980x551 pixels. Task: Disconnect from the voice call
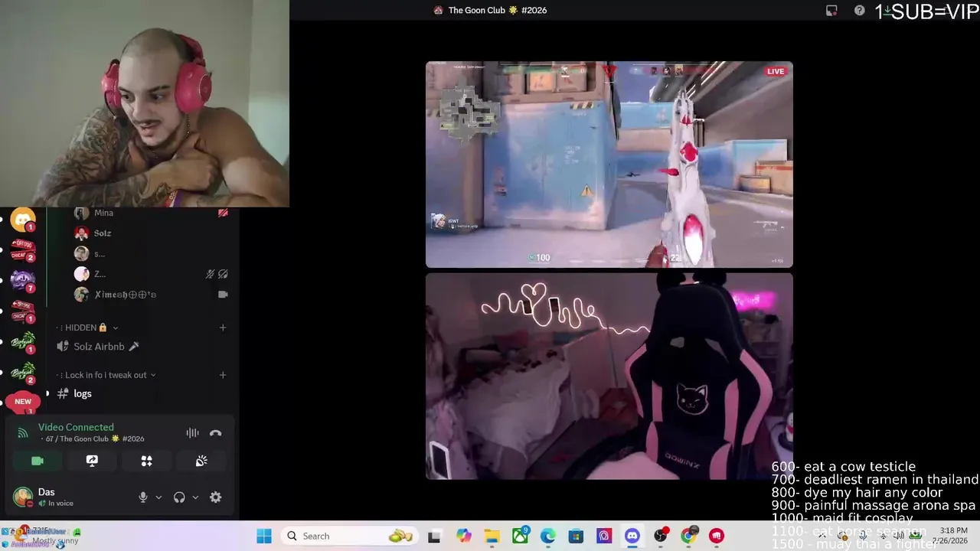click(215, 433)
